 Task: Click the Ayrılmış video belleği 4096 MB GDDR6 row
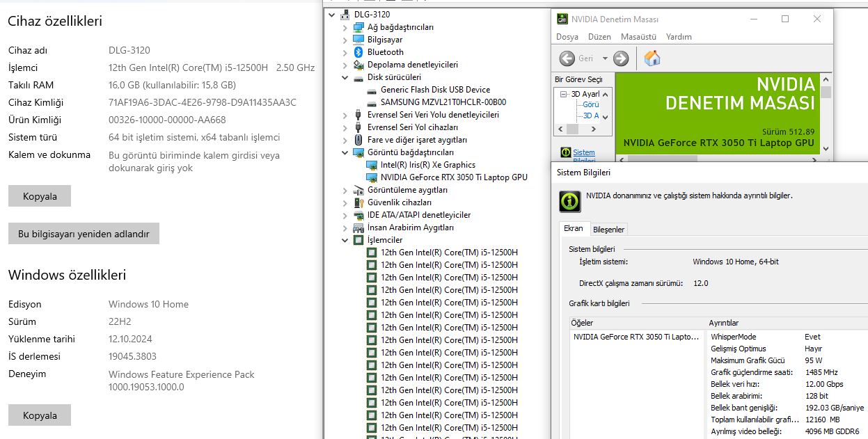click(787, 431)
